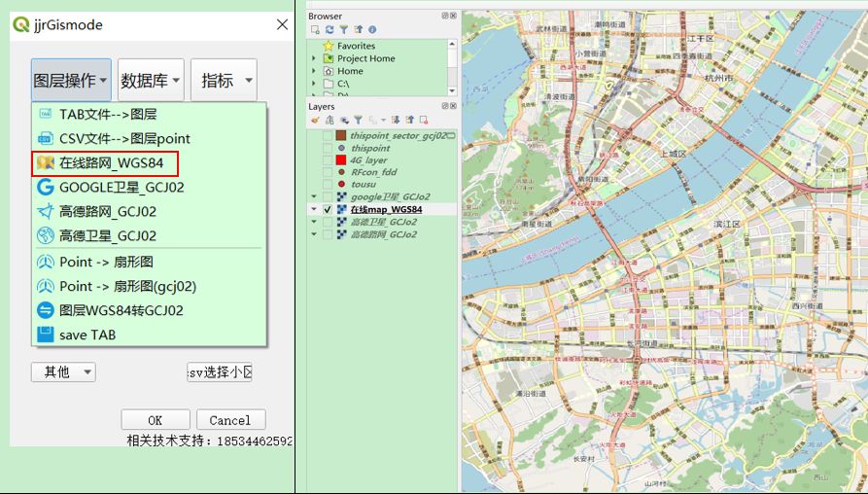
Task: Click the convert icon beside 图层WGS84转GCJ02
Action: [46, 310]
